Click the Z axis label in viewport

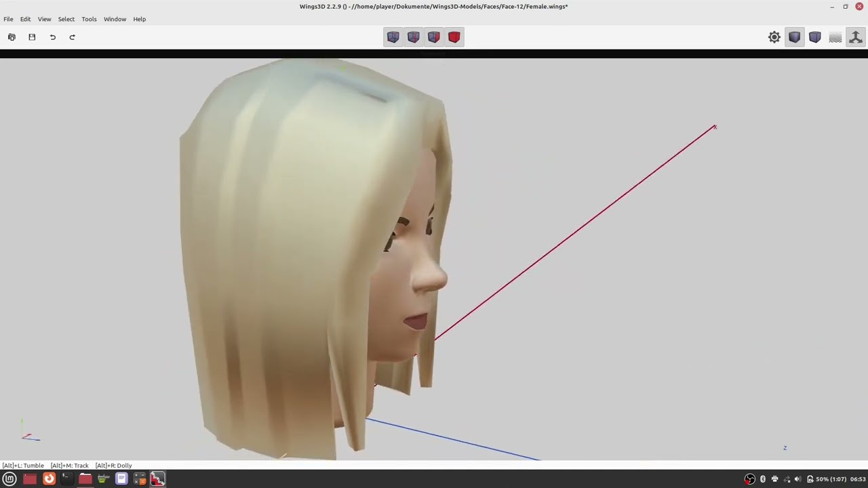785,448
